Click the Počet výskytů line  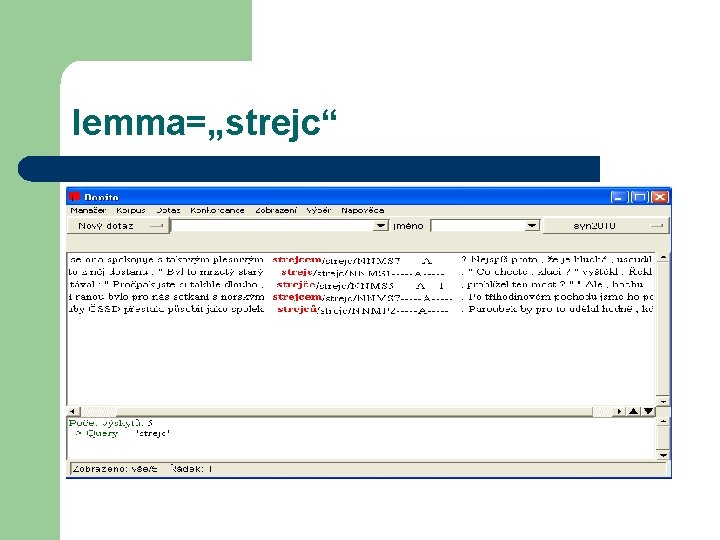pos(111,423)
